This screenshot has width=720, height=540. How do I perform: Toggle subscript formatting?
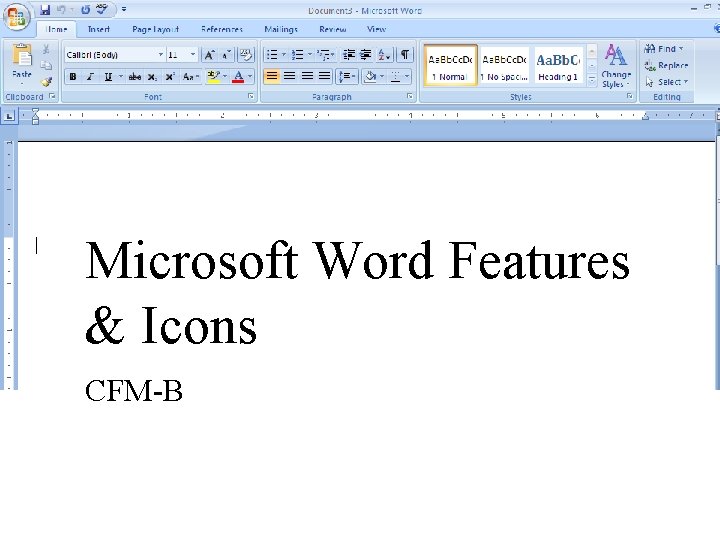152,77
